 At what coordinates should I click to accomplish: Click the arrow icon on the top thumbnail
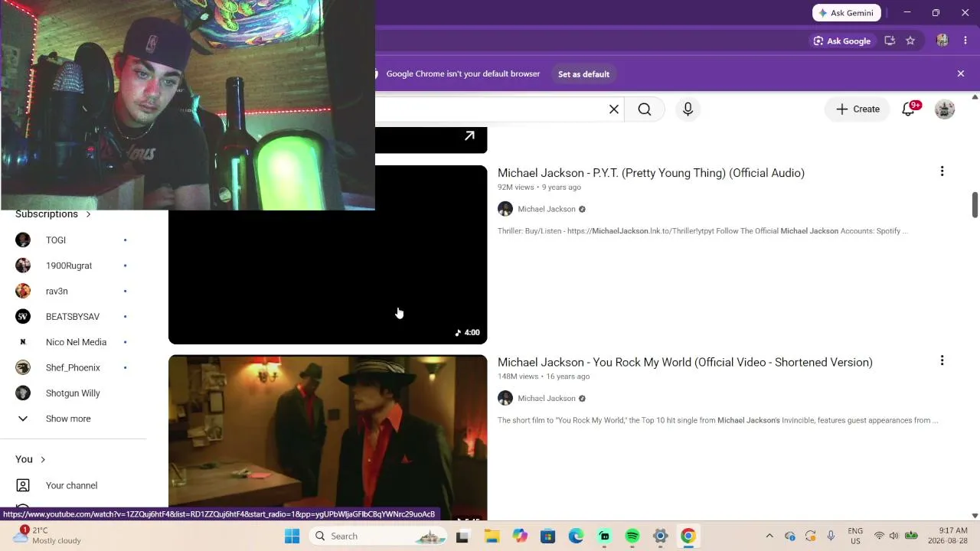click(x=469, y=136)
